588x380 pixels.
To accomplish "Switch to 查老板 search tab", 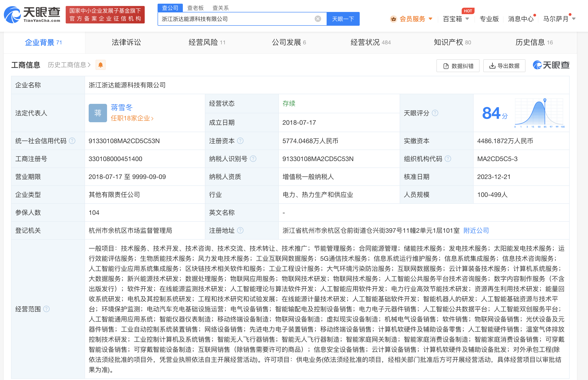I will (195, 8).
